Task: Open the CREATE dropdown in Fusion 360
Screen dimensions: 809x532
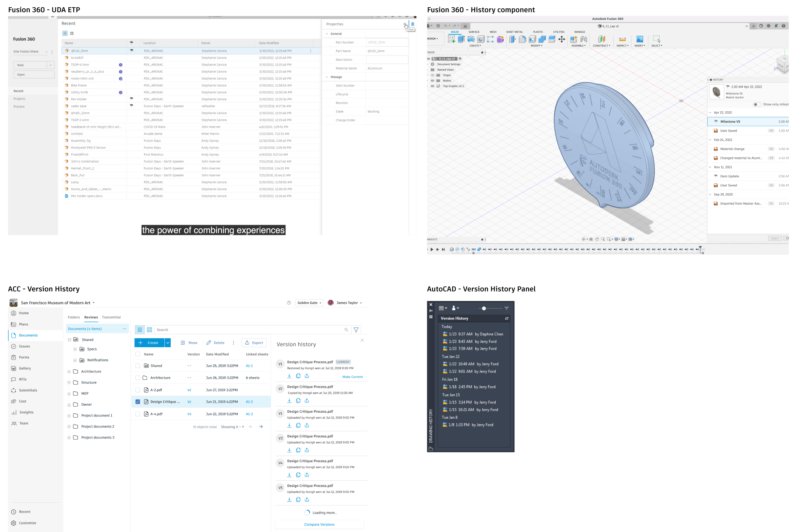Action: [x=475, y=46]
